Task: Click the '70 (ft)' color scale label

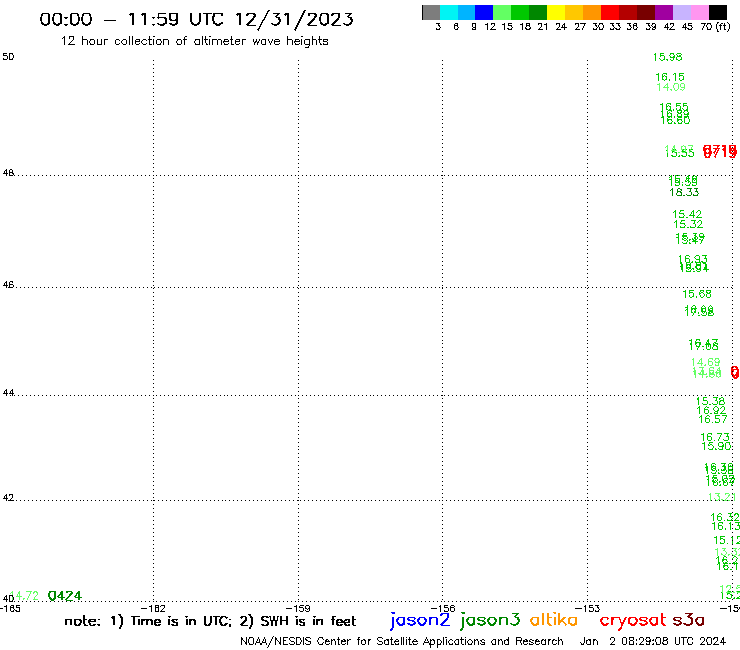Action: 715,26
